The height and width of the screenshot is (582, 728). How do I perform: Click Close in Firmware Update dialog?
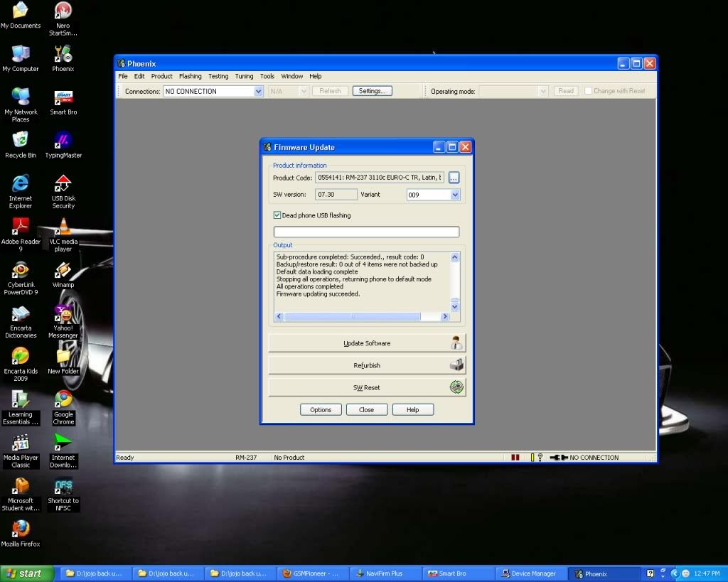(x=366, y=410)
